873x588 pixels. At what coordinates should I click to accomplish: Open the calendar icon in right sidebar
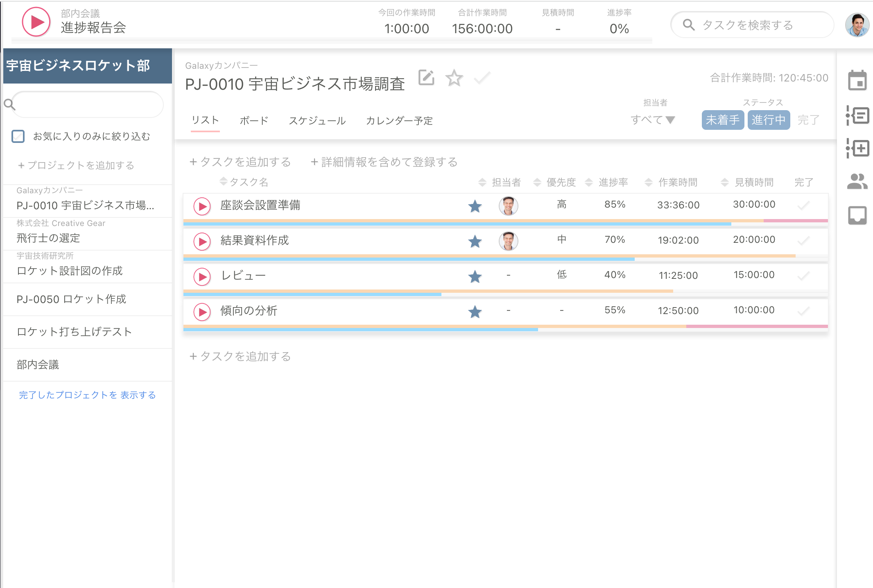point(857,80)
